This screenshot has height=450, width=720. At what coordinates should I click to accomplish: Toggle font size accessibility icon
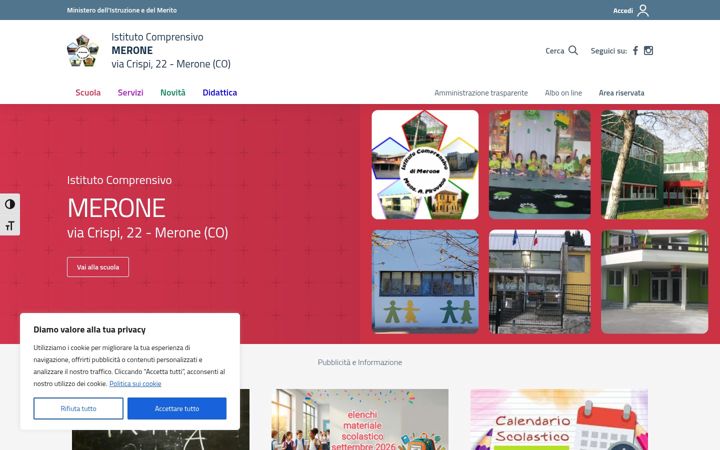click(x=10, y=225)
